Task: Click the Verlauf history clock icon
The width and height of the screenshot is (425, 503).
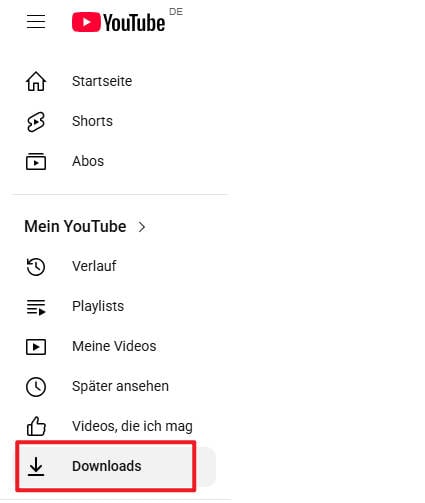Action: 36,267
